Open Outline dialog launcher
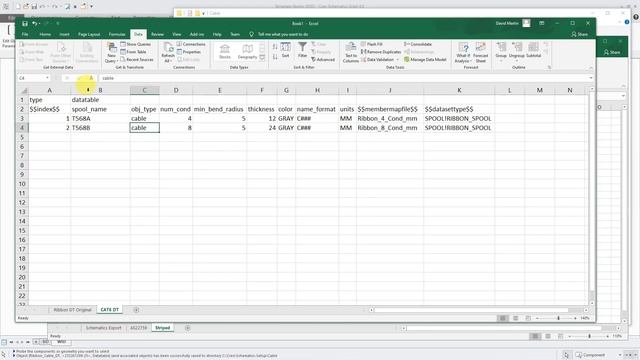 pos(549,67)
